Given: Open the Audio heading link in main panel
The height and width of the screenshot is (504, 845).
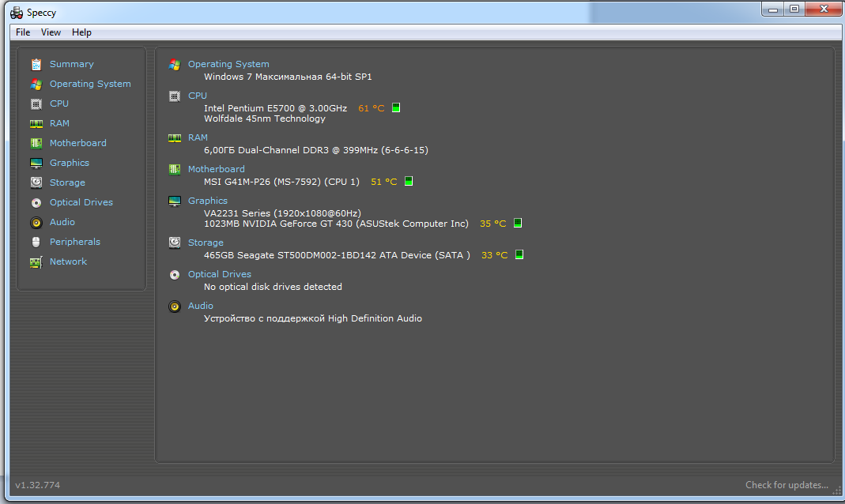Looking at the screenshot, I should coord(201,306).
